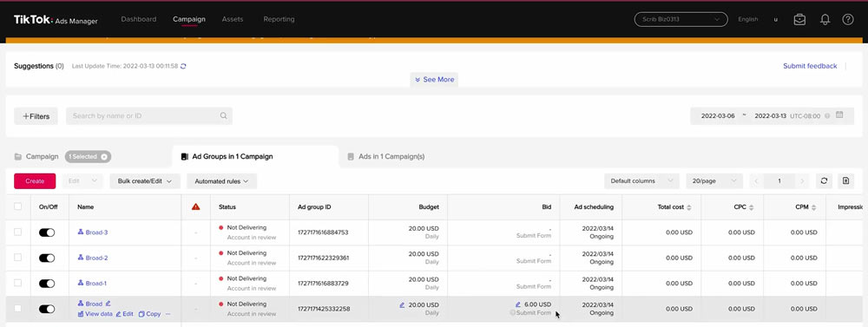
Task: Click the TikTok Ads Manager logo
Action: coord(56,20)
